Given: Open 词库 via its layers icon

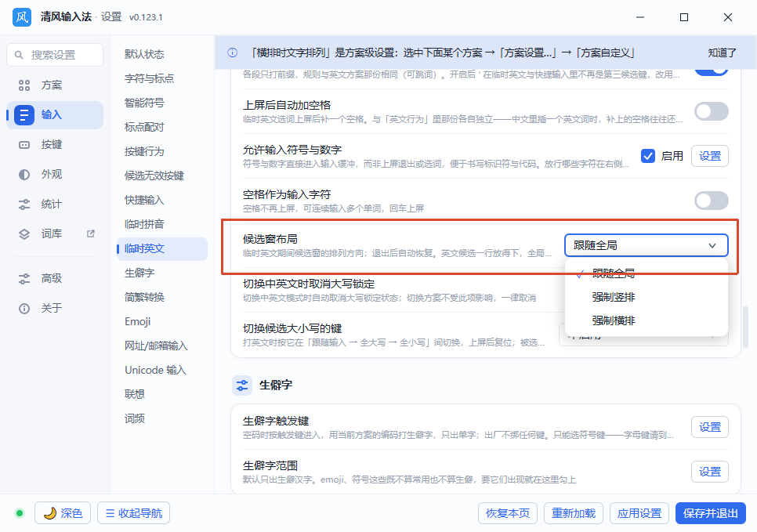Looking at the screenshot, I should (x=24, y=234).
